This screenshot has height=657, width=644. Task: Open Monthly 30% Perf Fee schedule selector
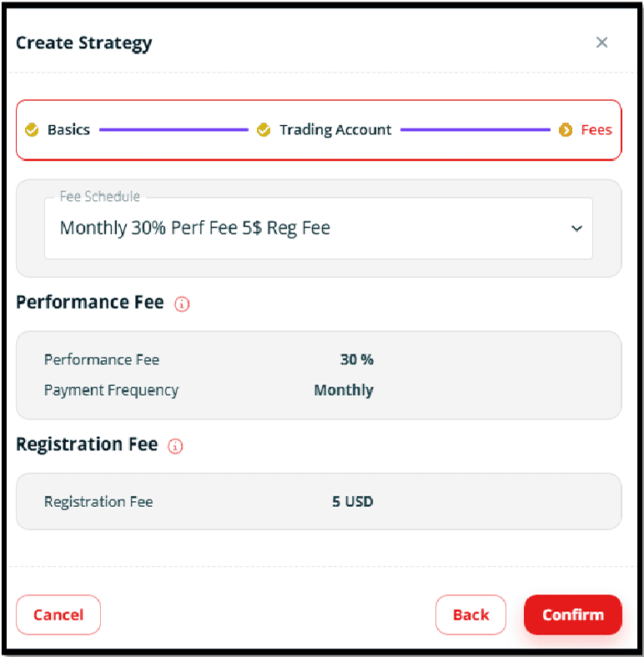pyautogui.click(x=318, y=228)
